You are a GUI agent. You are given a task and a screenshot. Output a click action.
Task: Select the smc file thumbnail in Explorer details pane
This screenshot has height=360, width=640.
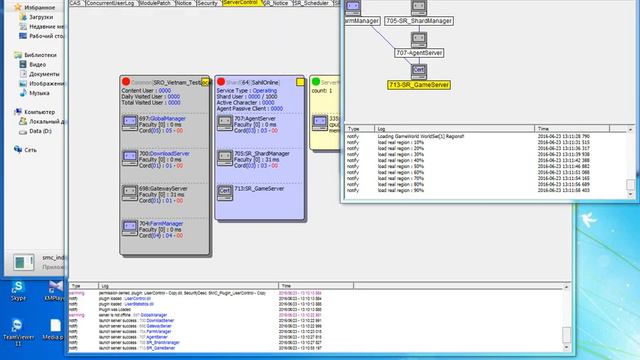(x=23, y=262)
